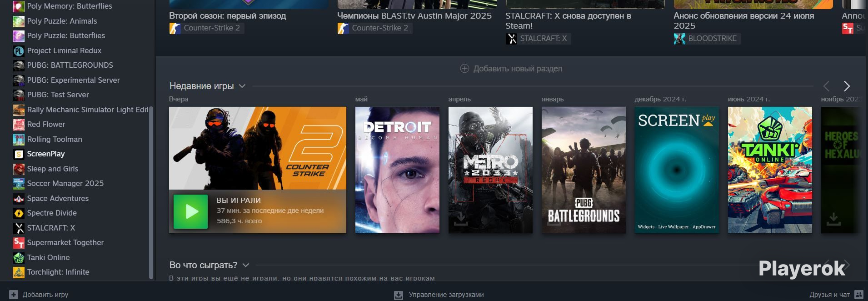868x301 pixels.
Task: Show next recent games with right arrow
Action: point(847,86)
